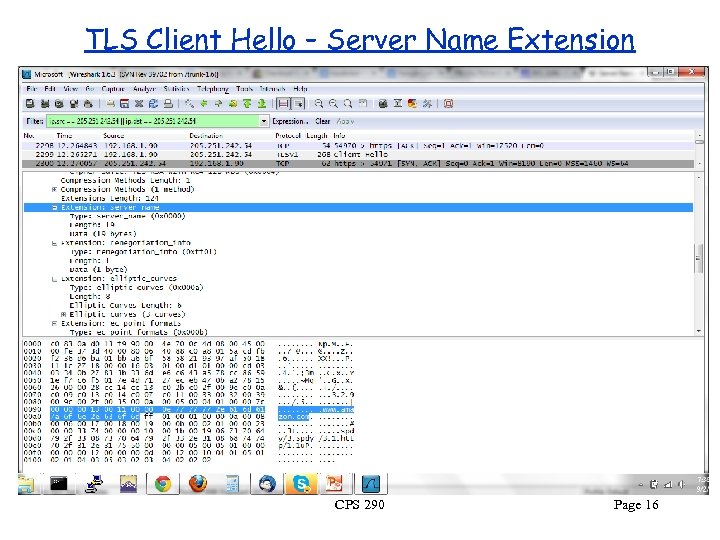The height and width of the screenshot is (540, 720).
Task: Find a packet icon
Action: click(189, 104)
